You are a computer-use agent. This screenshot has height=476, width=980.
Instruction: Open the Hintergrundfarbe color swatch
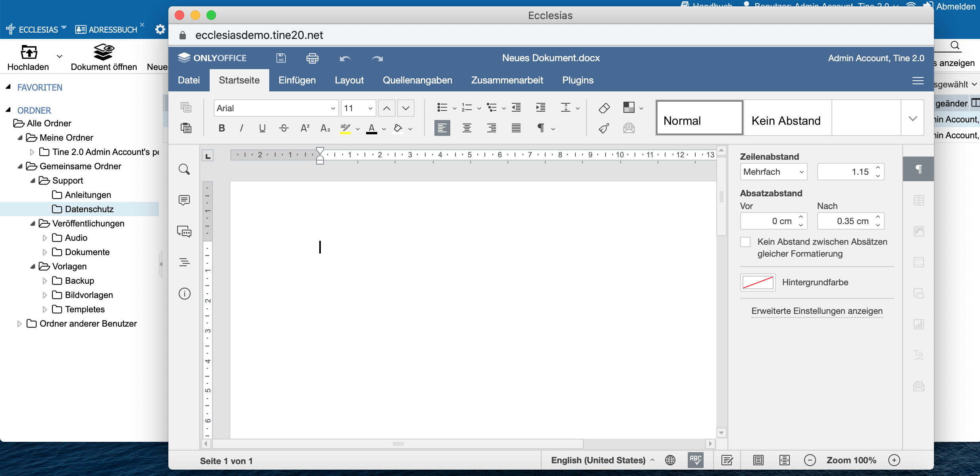point(758,283)
